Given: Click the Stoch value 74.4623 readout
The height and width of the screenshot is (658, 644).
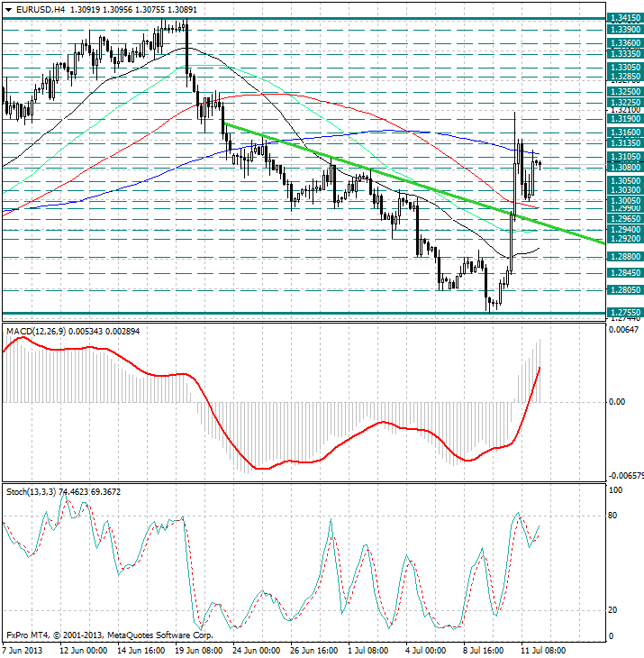Looking at the screenshot, I should click(73, 492).
